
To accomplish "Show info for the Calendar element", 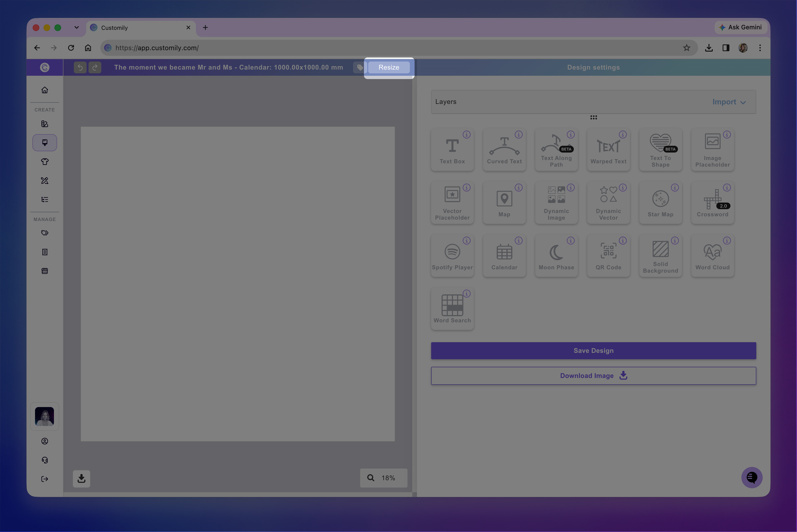I will pos(518,240).
